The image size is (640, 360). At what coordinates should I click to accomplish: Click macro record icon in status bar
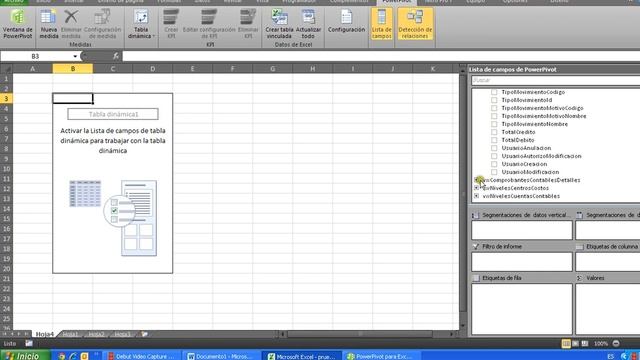pos(29,344)
